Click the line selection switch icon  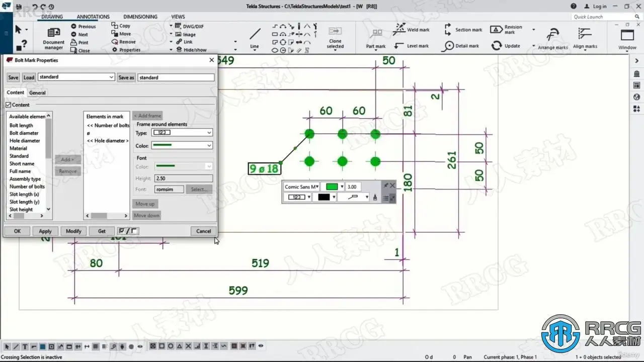pos(16,346)
